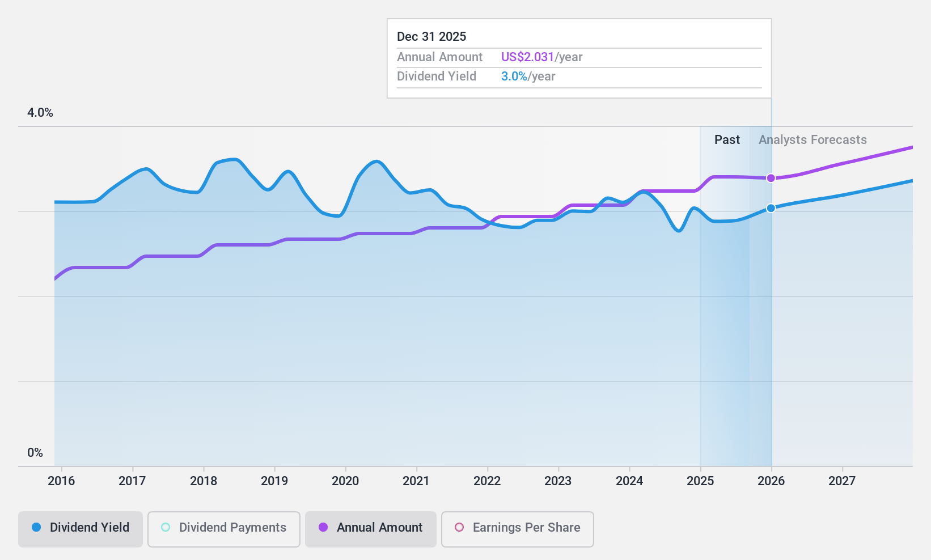Toggle the Dividend Yield series
The image size is (931, 560).
(x=81, y=529)
